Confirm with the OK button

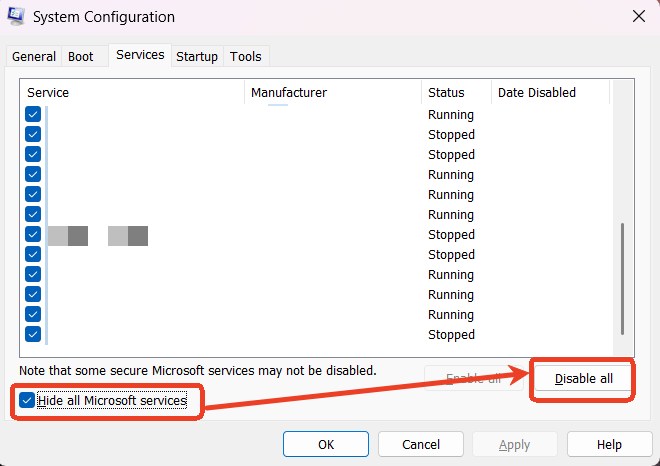326,444
